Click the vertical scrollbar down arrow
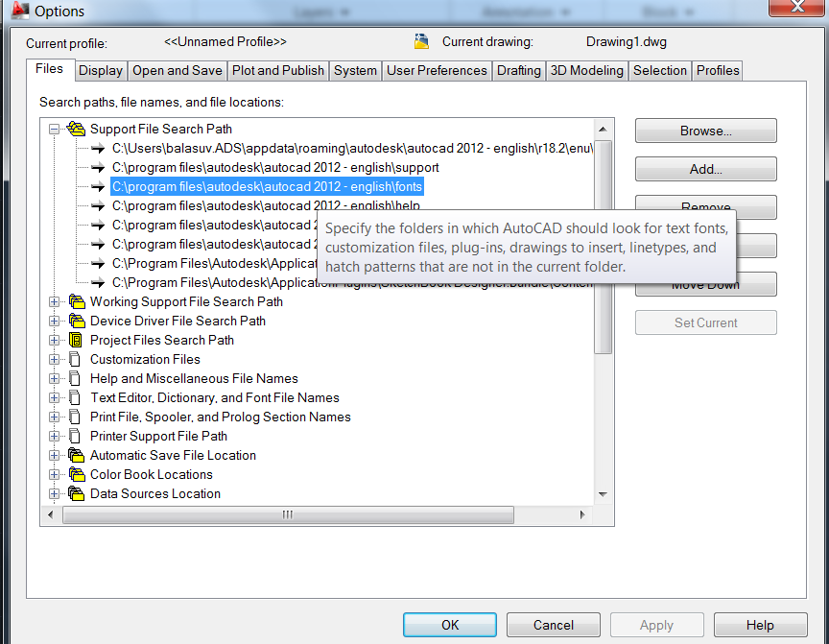 click(x=603, y=494)
